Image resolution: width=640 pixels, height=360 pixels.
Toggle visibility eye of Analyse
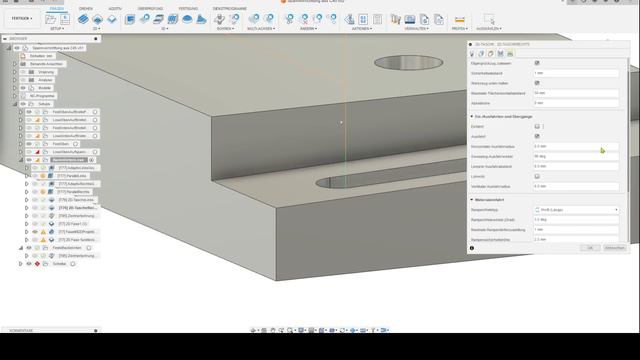[x=23, y=80]
